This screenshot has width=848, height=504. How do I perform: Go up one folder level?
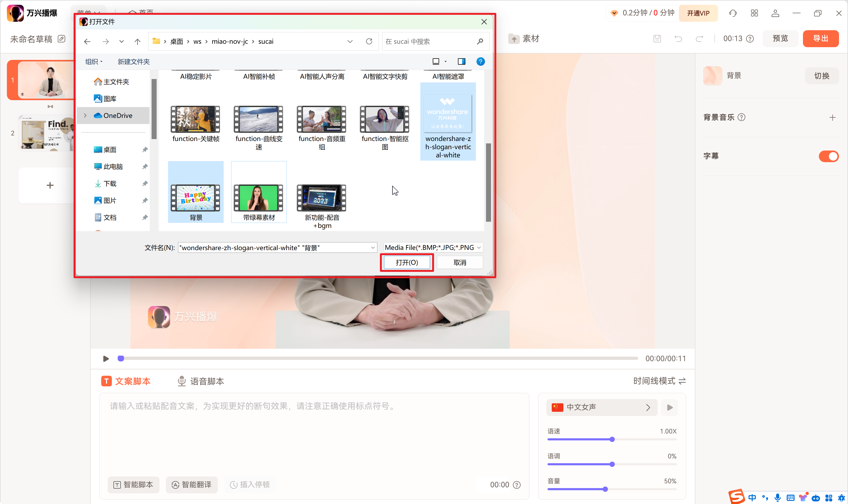coord(137,41)
